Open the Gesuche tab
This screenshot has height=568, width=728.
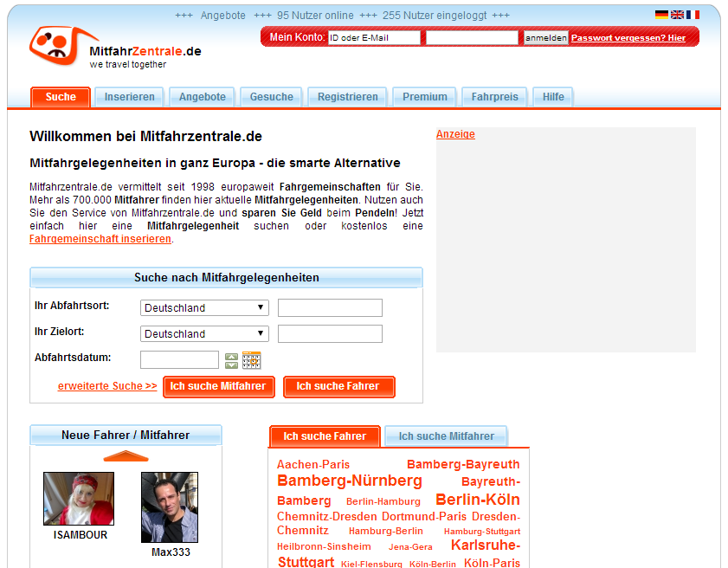pos(271,97)
